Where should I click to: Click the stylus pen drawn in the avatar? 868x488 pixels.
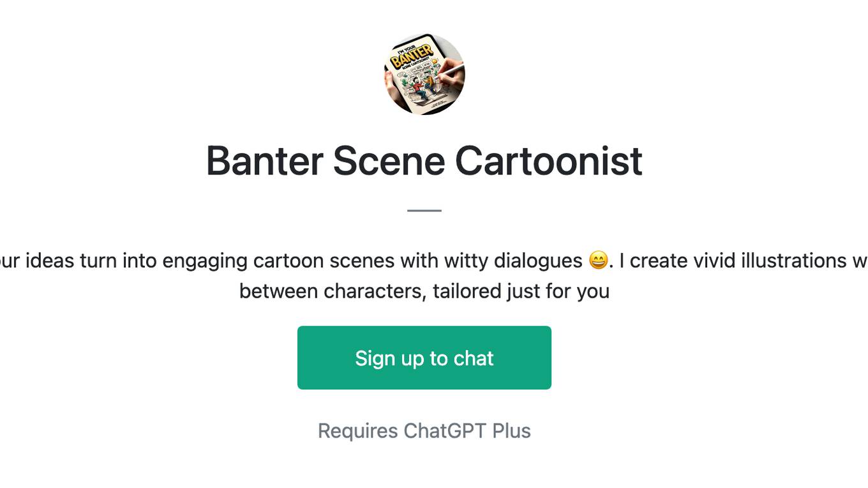pos(449,72)
